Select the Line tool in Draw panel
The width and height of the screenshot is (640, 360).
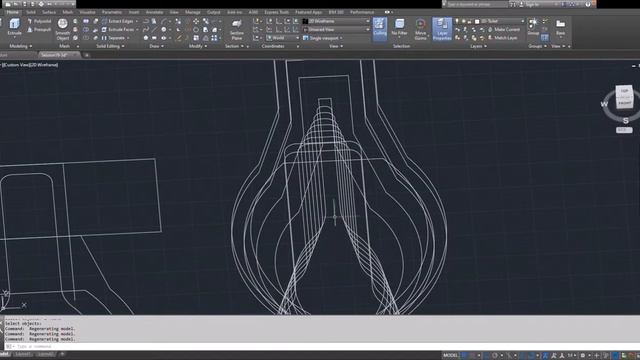[154, 29]
